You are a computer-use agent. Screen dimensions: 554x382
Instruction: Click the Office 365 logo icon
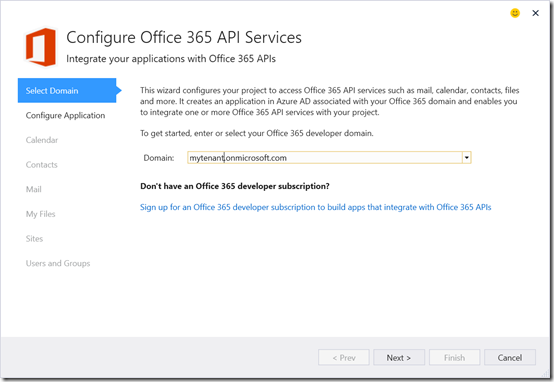pos(41,47)
